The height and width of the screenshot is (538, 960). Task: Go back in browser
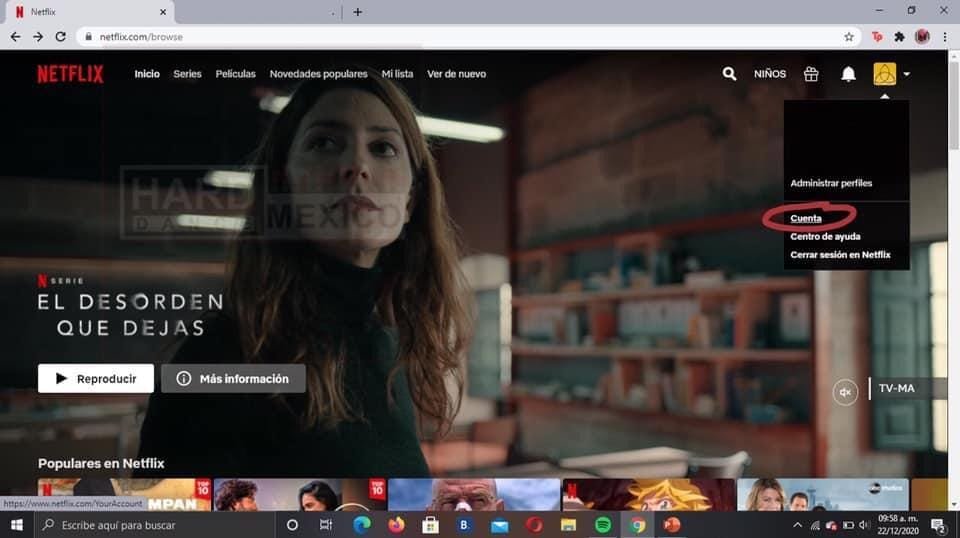tap(15, 37)
